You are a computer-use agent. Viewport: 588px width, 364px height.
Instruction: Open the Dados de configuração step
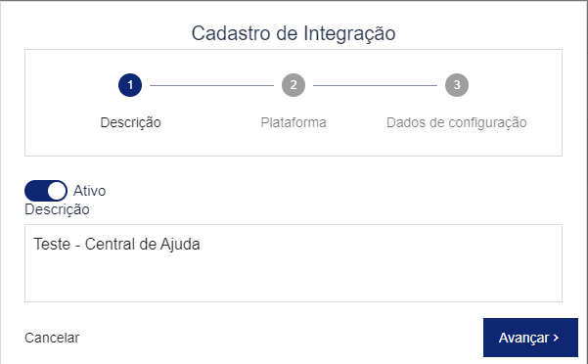[x=456, y=122]
